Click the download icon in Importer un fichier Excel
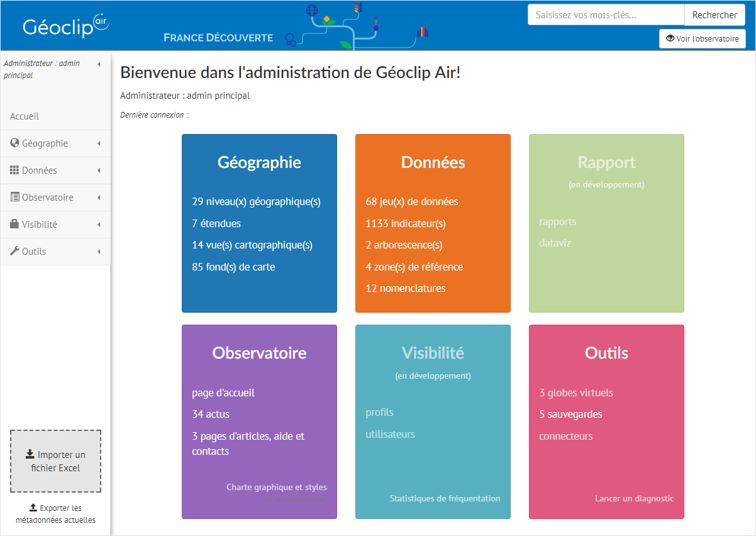 coord(30,454)
